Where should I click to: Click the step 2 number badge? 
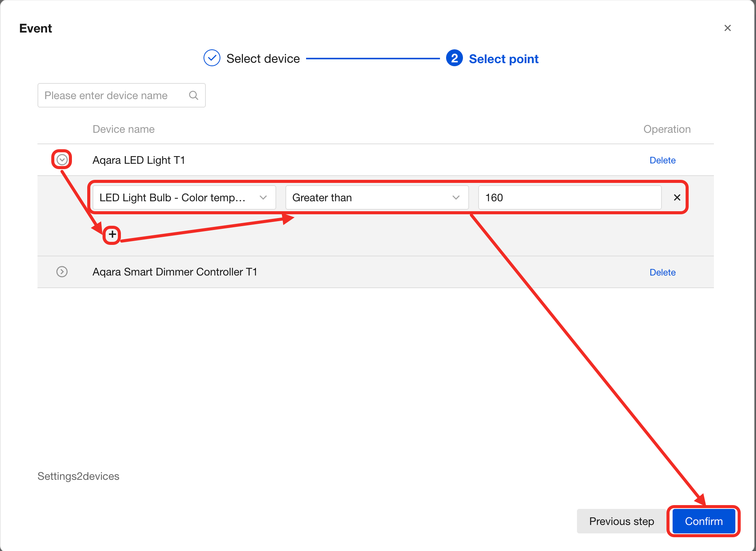pyautogui.click(x=454, y=58)
